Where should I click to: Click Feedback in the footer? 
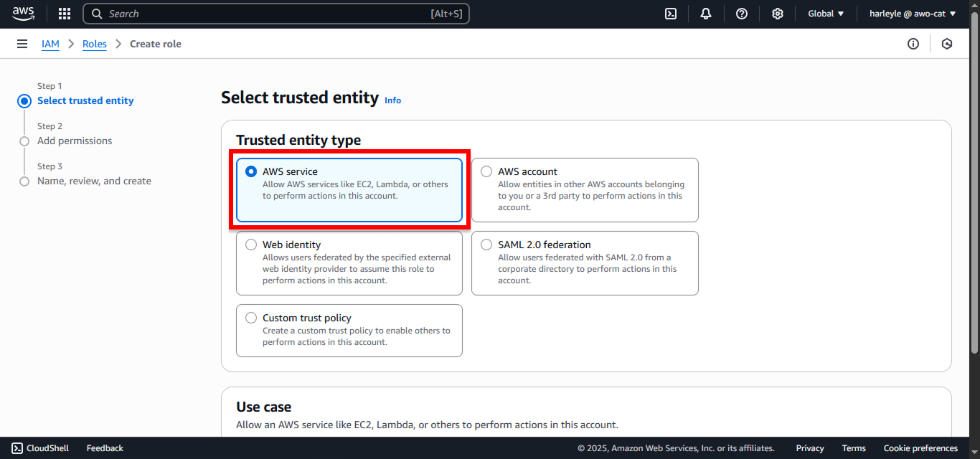tap(105, 448)
